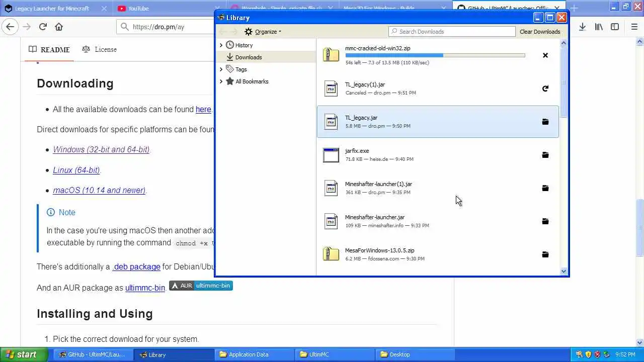The width and height of the screenshot is (644, 362).
Task: Reload the current browser page
Action: [x=43, y=27]
